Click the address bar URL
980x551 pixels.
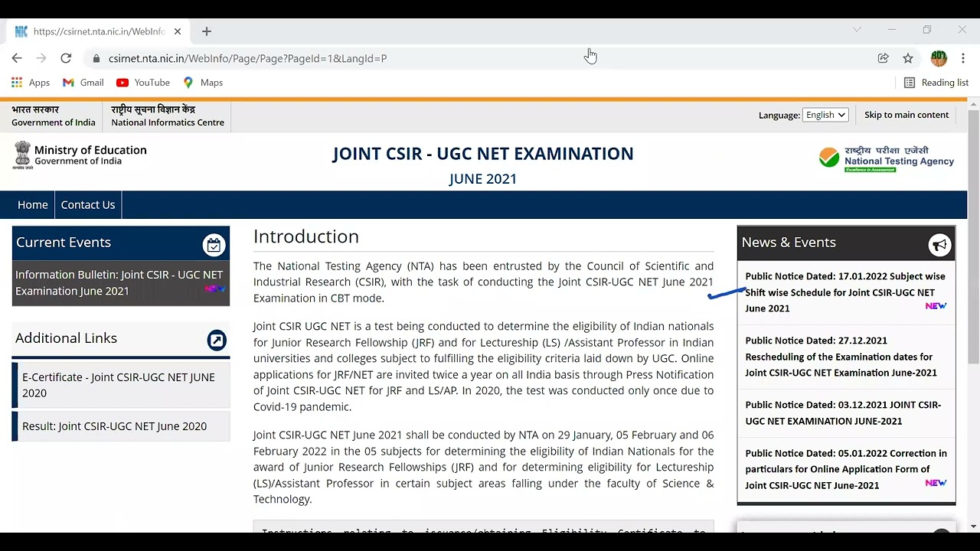[x=247, y=58]
